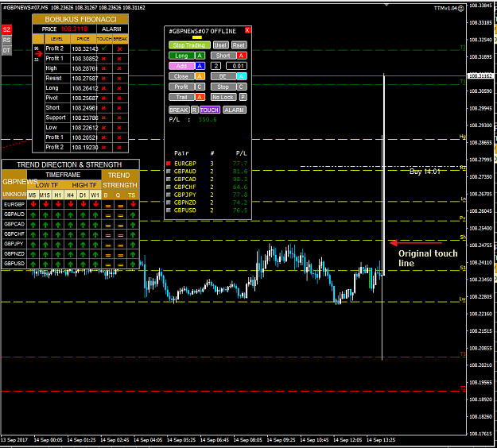The height and width of the screenshot is (448, 497).
Task: Click the RS button on the left edge
Action: pyautogui.click(x=6, y=41)
